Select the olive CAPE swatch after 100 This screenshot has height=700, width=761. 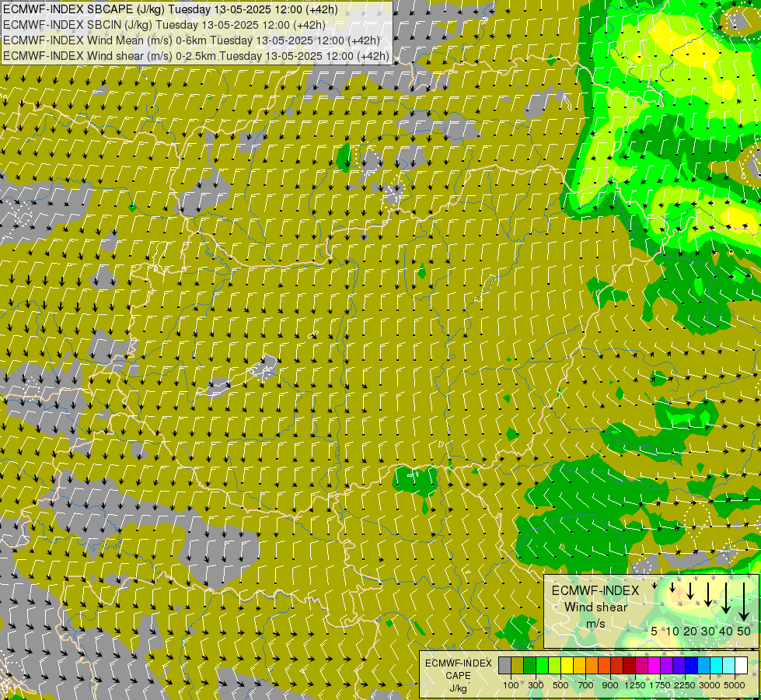(x=518, y=665)
